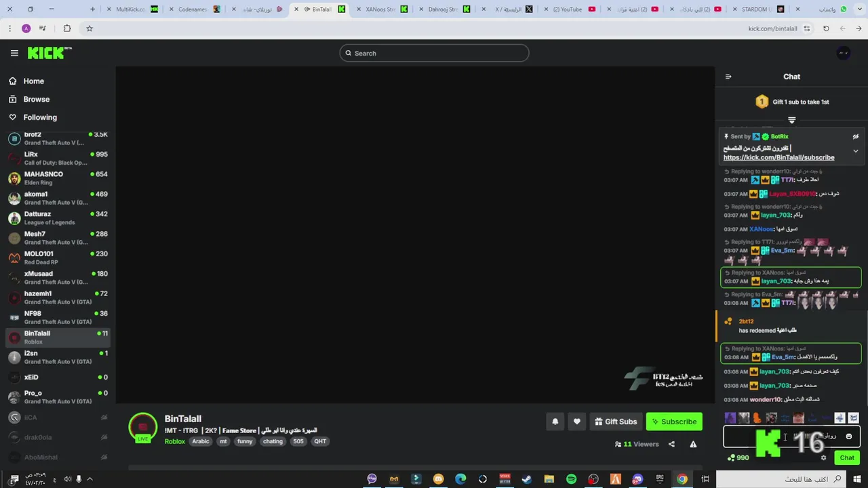868x488 pixels.
Task: Click the taskbar volume icon
Action: tap(67, 479)
